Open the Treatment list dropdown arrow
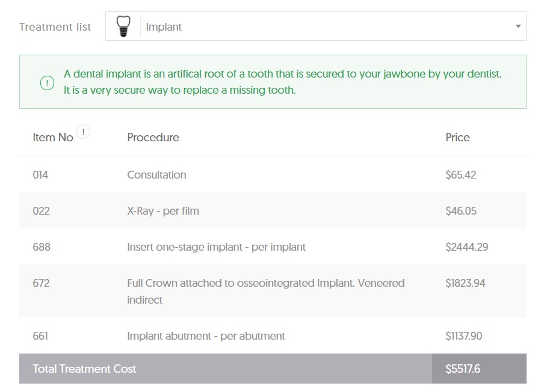 pyautogui.click(x=518, y=26)
